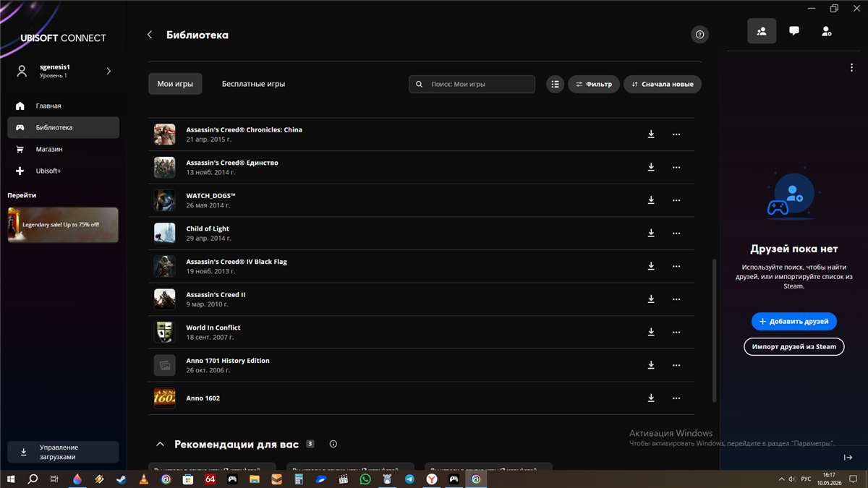
Task: Download World In Conflict
Action: [651, 332]
